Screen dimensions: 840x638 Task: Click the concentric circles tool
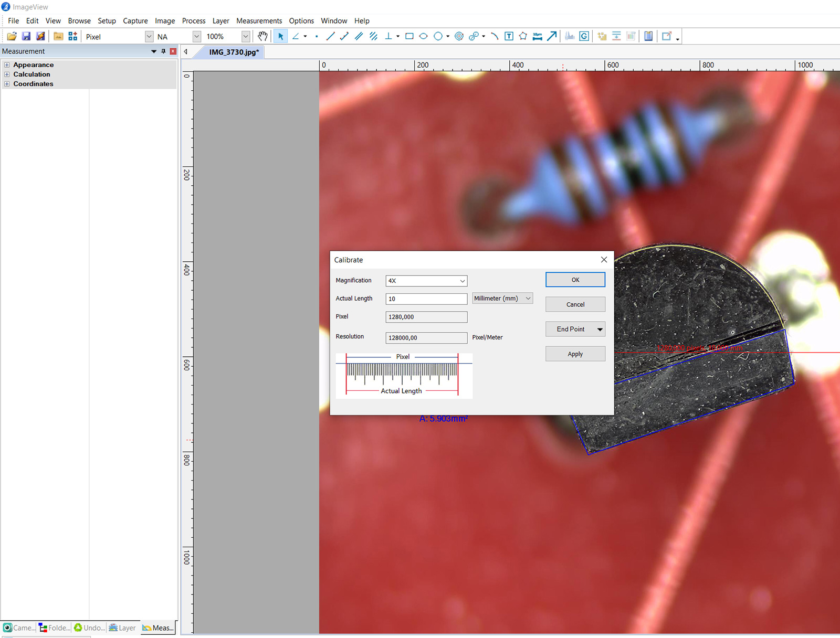459,36
